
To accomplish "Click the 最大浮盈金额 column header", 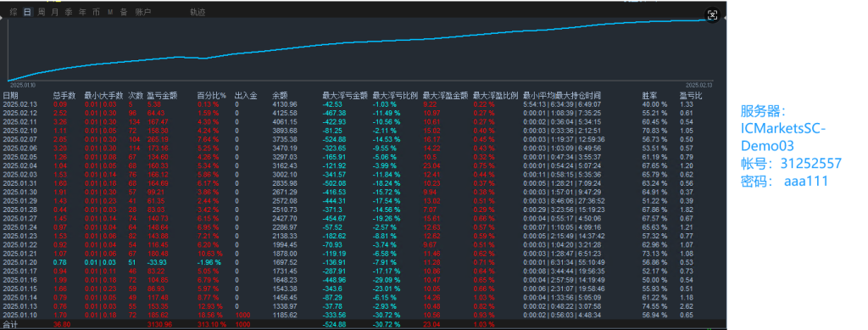I will click(x=446, y=95).
